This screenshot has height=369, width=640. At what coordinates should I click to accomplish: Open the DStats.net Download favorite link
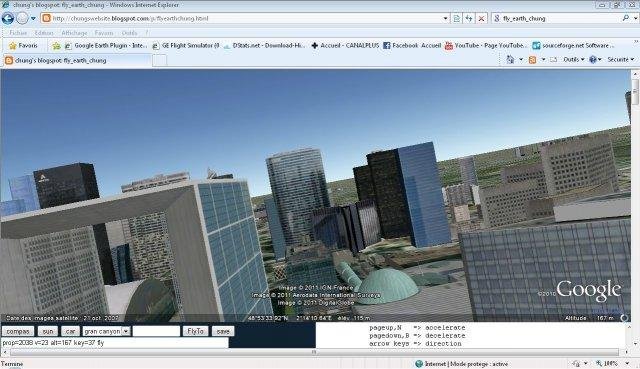(264, 46)
